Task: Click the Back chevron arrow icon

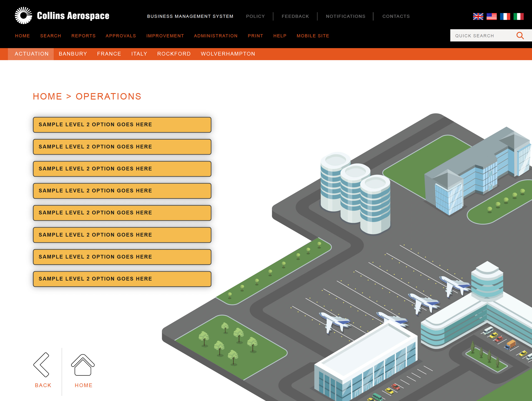Action: click(x=41, y=365)
